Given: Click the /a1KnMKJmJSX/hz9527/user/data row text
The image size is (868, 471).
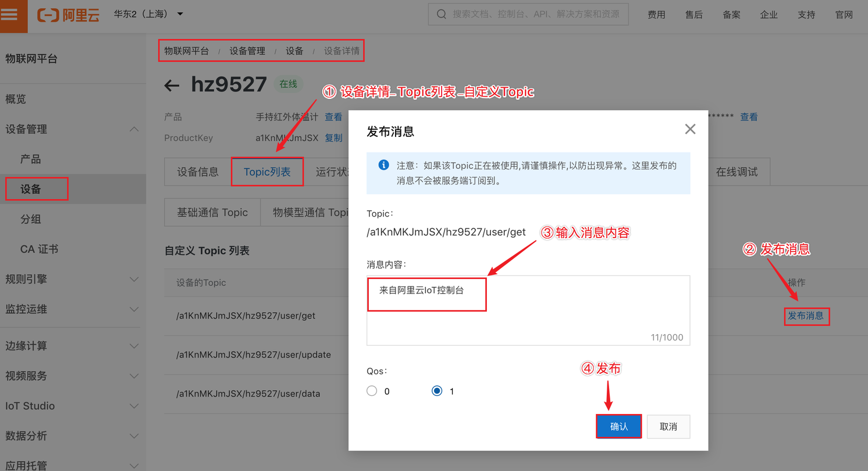Looking at the screenshot, I should tap(248, 394).
